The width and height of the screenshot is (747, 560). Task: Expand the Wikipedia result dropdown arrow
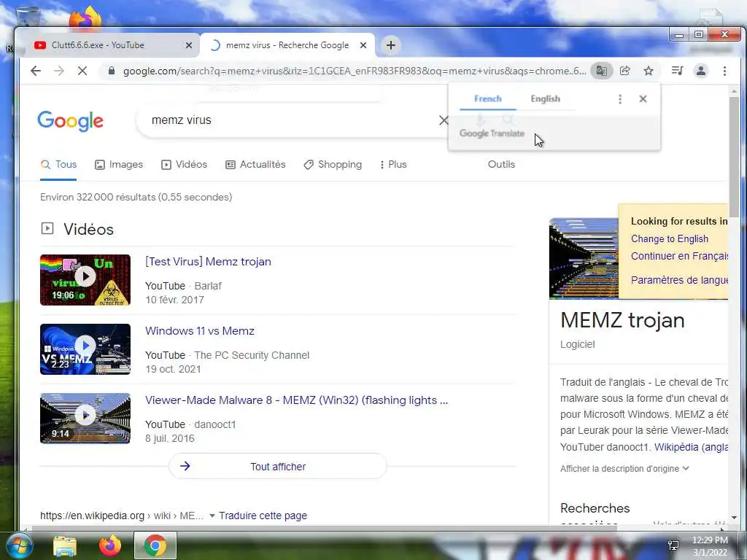(212, 516)
